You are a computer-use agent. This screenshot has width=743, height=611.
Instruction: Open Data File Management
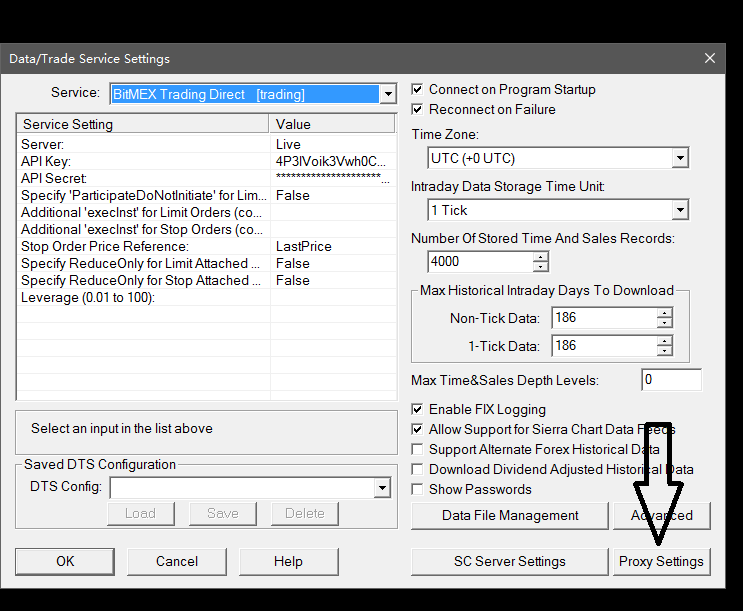509,516
